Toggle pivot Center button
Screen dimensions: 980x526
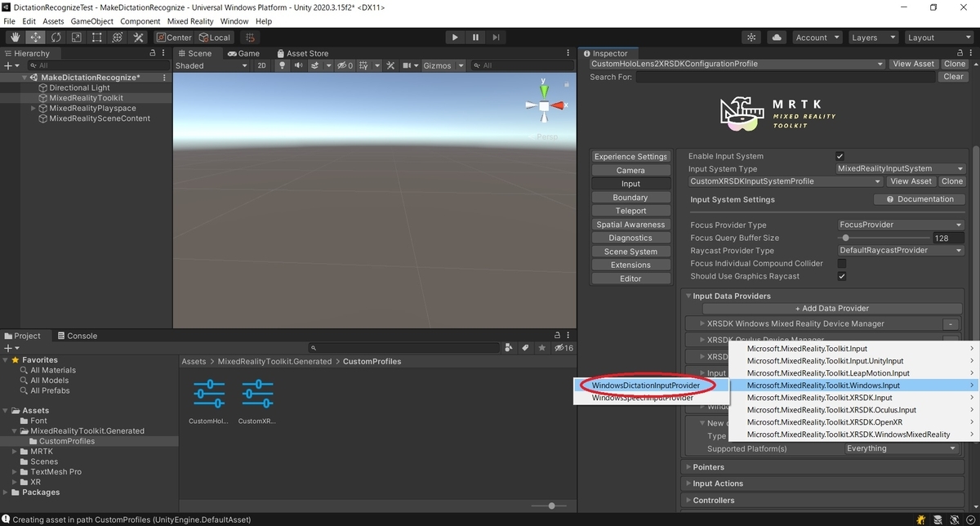click(x=174, y=38)
